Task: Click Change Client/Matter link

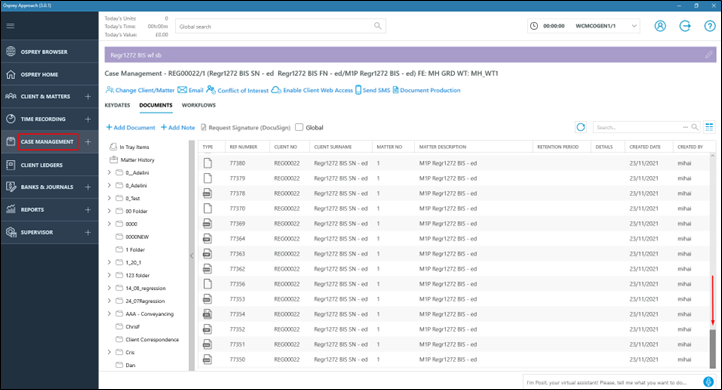Action: coord(140,90)
